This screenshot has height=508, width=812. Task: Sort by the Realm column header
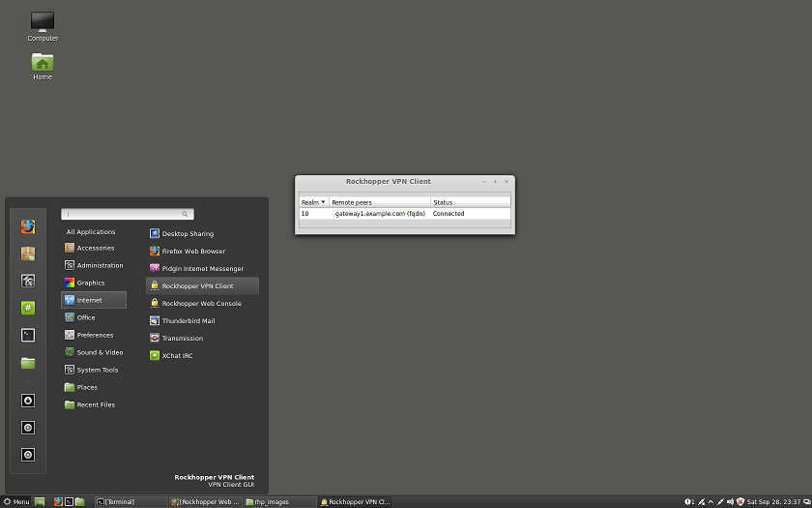tap(312, 202)
